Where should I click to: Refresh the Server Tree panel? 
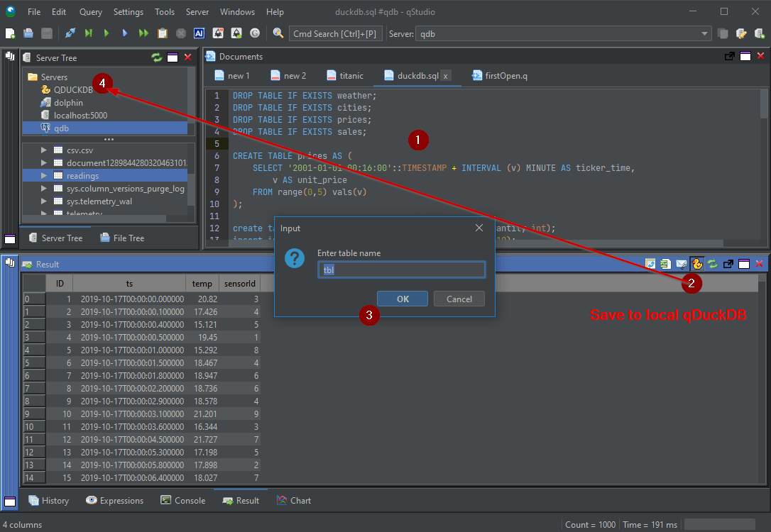157,57
